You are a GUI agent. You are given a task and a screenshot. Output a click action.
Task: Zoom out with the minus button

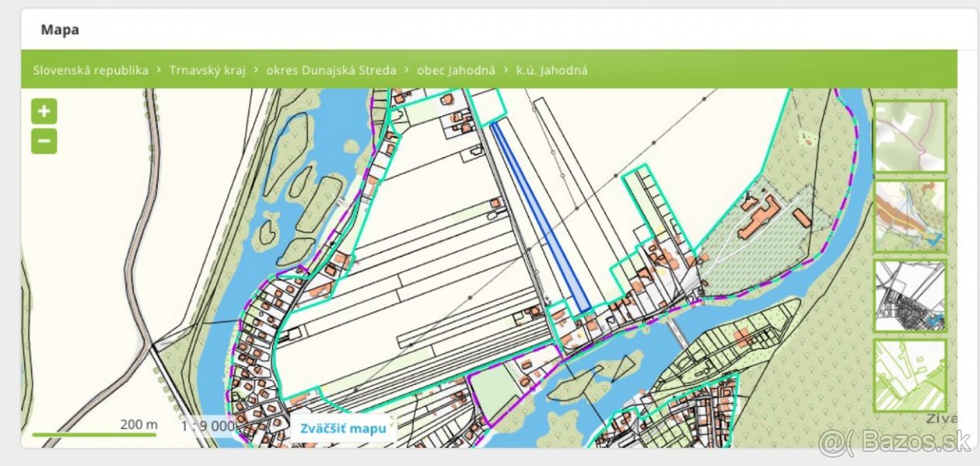click(x=44, y=141)
